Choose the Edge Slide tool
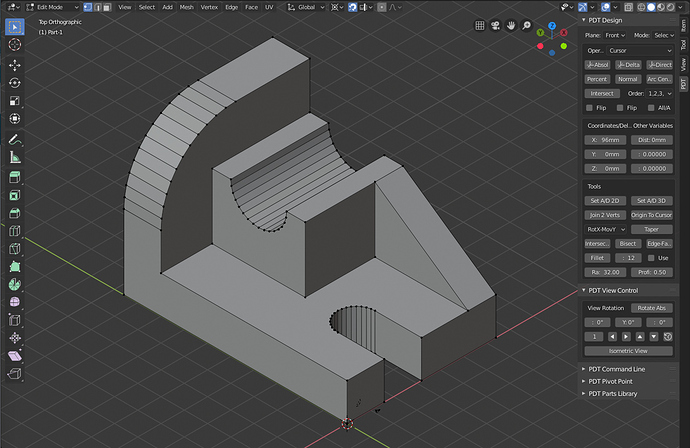 pyautogui.click(x=15, y=320)
